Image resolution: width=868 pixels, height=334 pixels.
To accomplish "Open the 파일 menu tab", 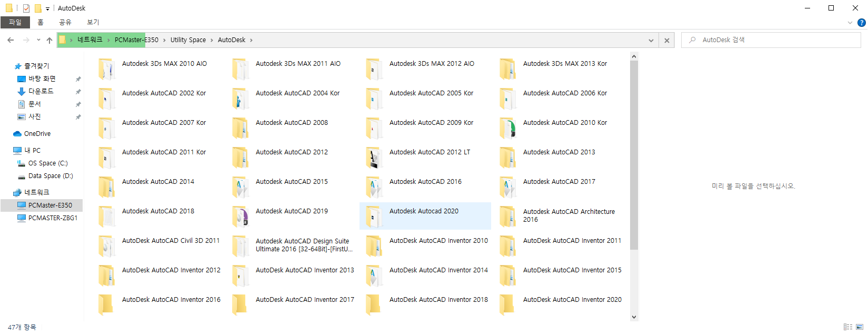I will point(15,22).
